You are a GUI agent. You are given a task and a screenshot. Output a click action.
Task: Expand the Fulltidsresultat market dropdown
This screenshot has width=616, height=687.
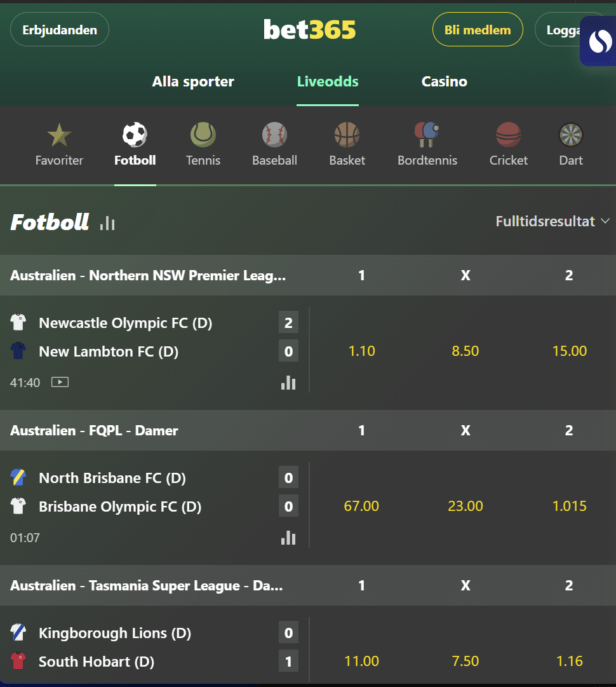552,221
